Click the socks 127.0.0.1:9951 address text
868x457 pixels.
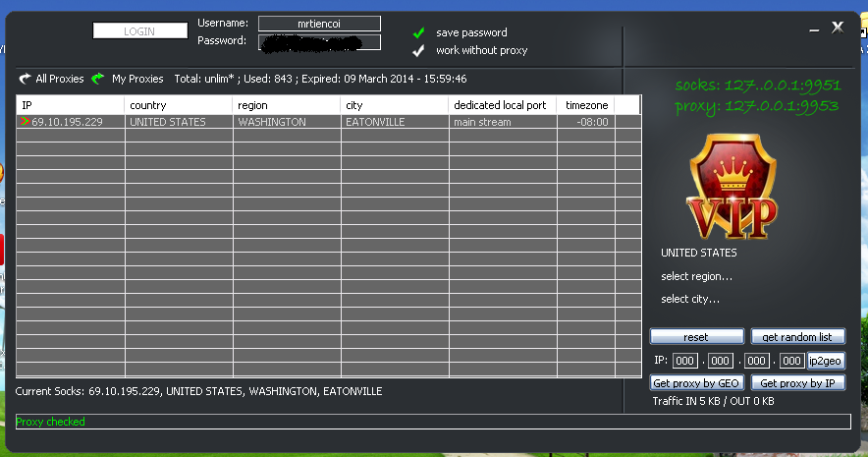point(758,85)
